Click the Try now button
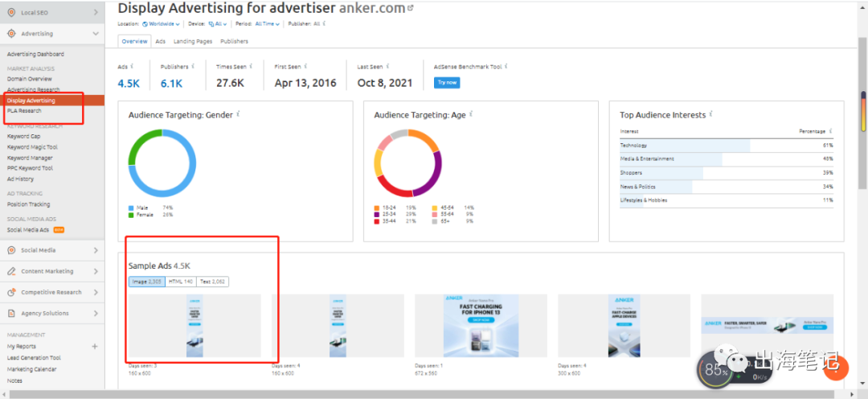Screen dimensions: 868x399 447,83
